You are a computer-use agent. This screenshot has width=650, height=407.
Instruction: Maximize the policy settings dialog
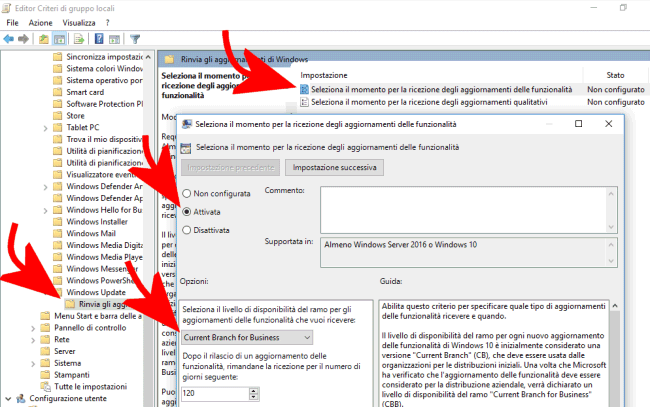[578, 124]
